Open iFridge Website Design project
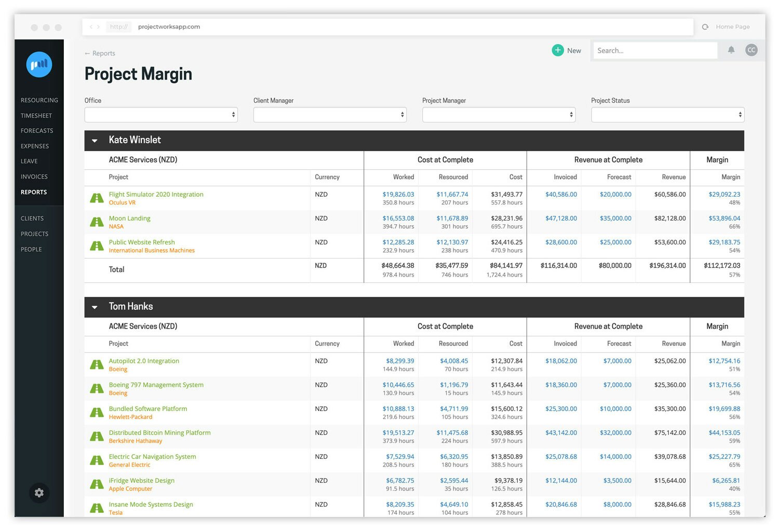This screenshot has width=779, height=532. click(x=141, y=481)
